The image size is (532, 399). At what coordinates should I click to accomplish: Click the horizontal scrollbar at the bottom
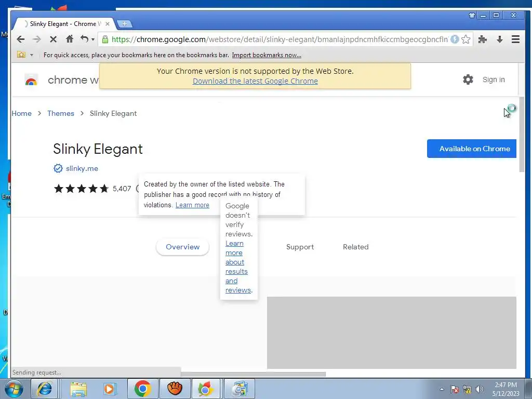pos(253,374)
